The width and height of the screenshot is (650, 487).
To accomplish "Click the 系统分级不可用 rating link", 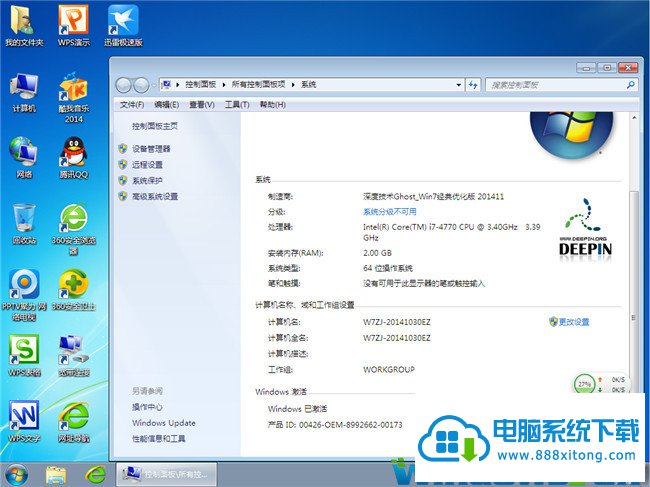I will [x=390, y=212].
